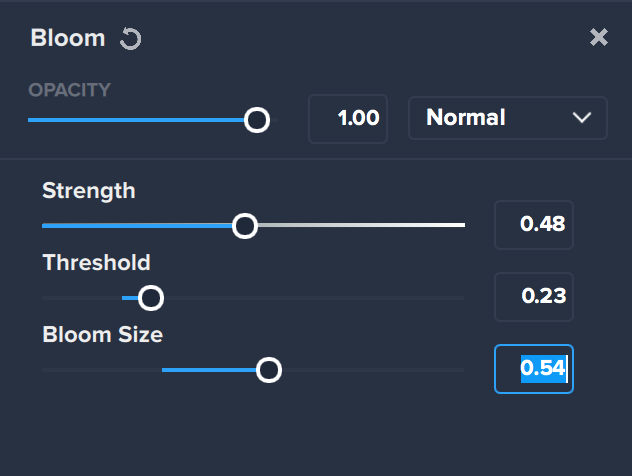Click the blue filled portion of the Opacity slider
The image size is (632, 476).
point(136,120)
